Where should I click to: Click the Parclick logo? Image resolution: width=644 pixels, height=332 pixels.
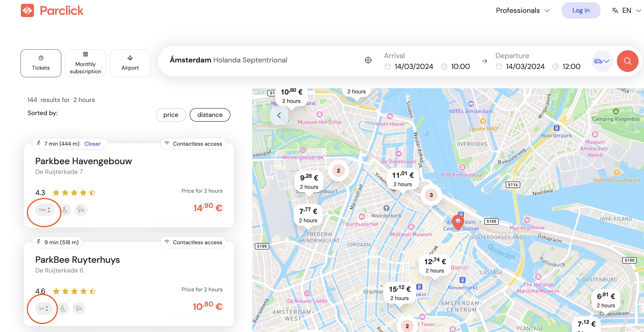click(52, 10)
